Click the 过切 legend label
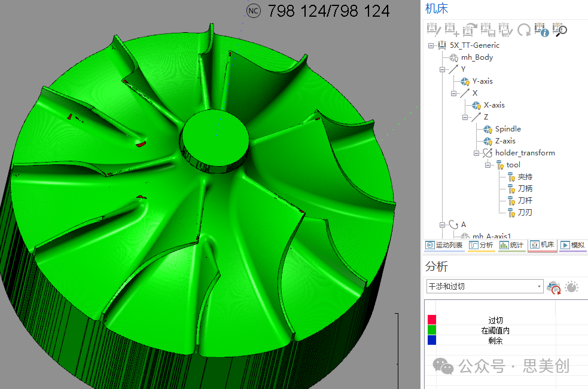 coord(495,320)
